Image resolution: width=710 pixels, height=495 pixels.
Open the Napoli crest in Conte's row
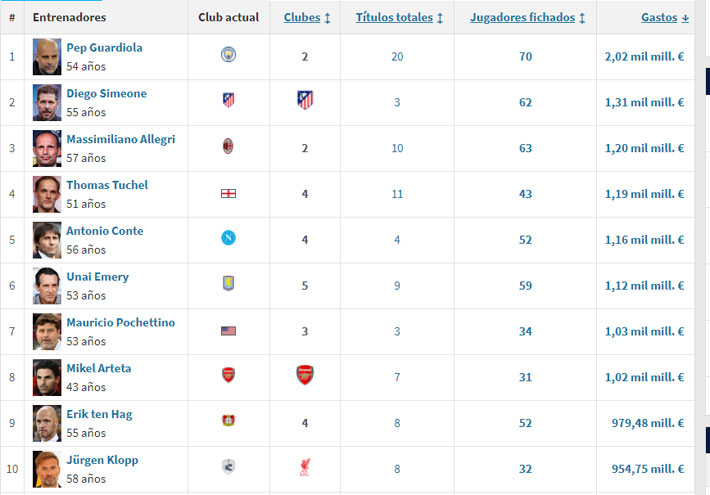[x=228, y=238]
